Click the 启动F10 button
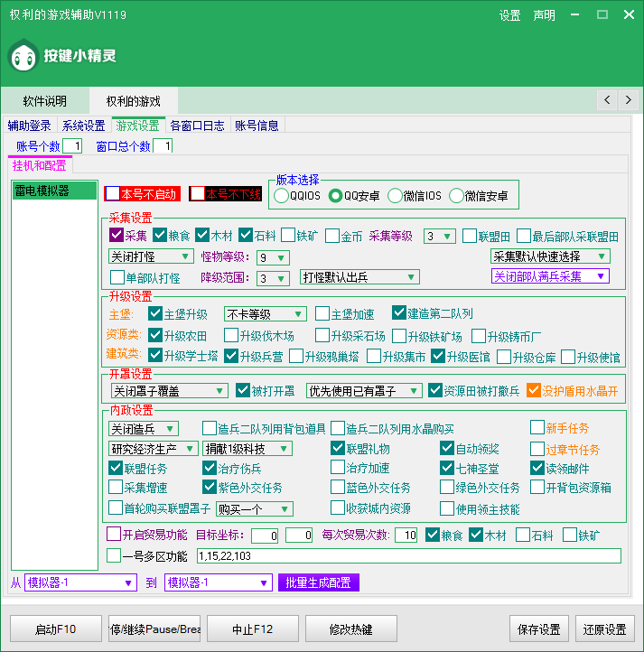This screenshot has width=644, height=652. click(56, 629)
